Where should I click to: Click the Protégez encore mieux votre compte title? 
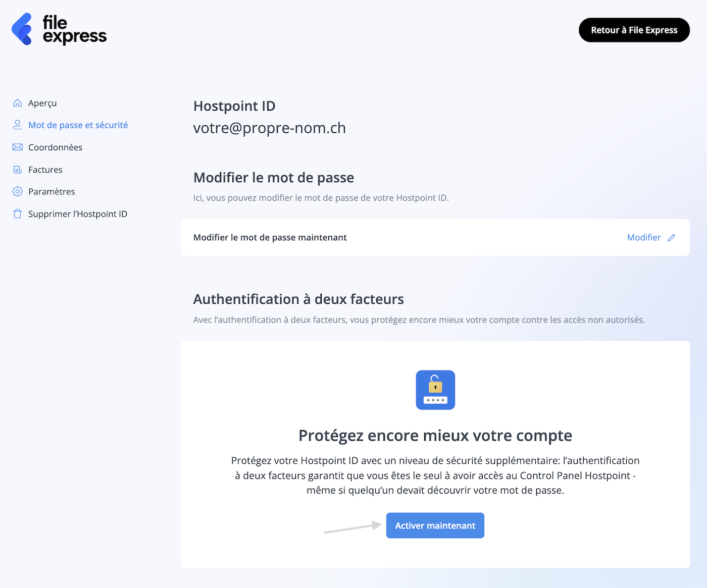coord(435,436)
